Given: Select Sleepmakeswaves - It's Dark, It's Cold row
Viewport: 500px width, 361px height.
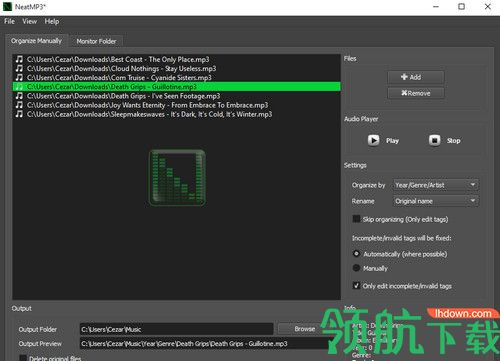Looking at the screenshot, I should pos(176,114).
